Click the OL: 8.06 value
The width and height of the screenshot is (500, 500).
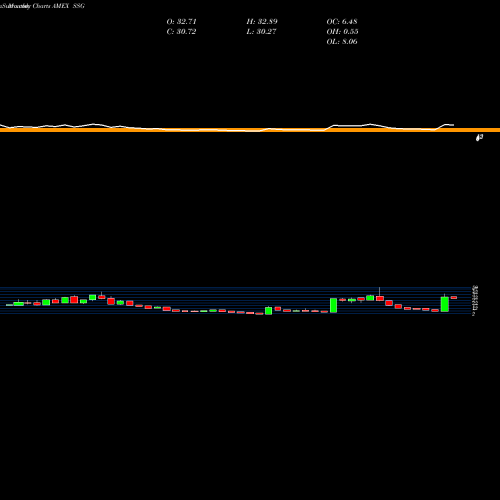tap(342, 42)
